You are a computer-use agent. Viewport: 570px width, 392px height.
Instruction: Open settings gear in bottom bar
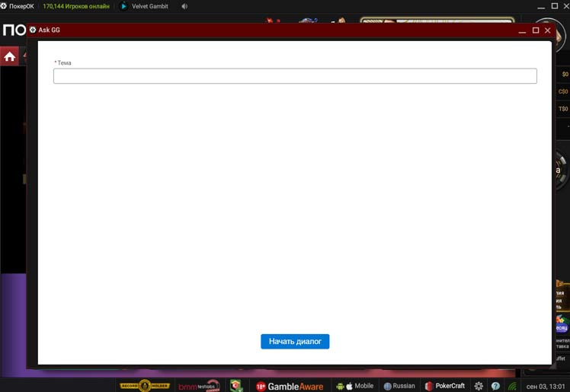click(x=479, y=386)
